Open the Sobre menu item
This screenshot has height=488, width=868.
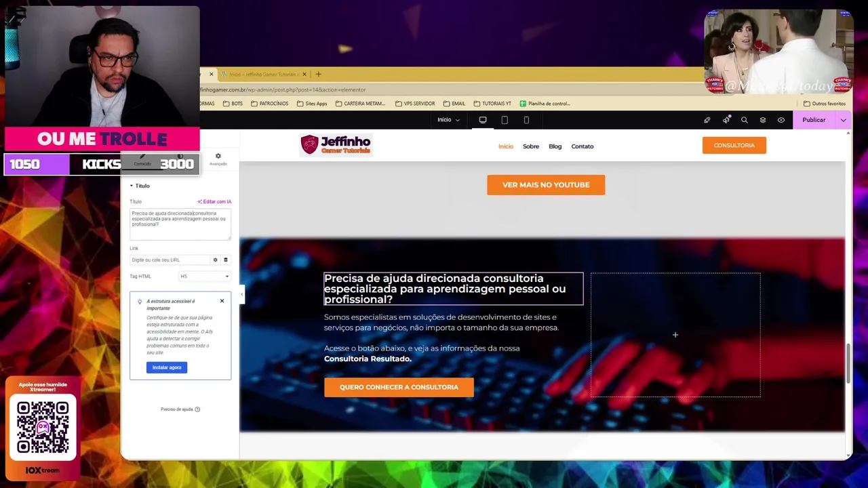(531, 146)
